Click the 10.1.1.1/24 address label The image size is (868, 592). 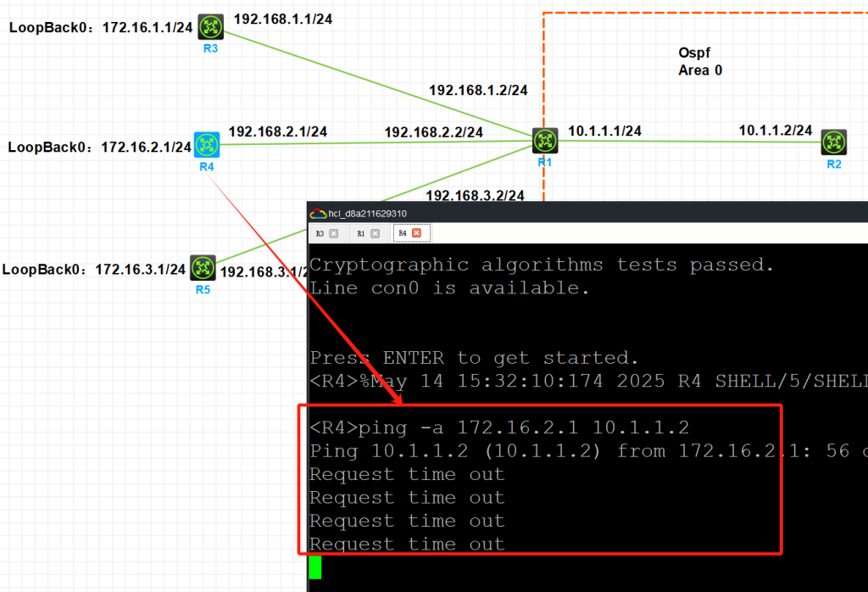pyautogui.click(x=604, y=131)
